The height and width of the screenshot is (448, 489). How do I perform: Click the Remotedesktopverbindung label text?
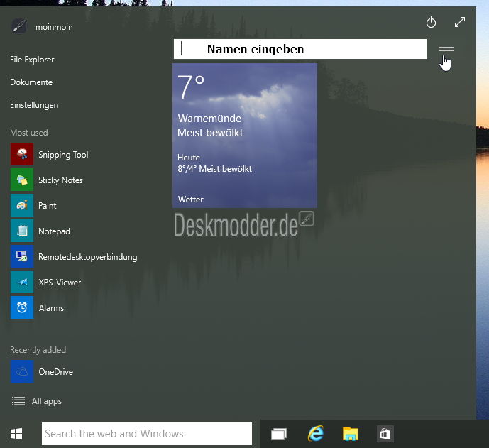pos(87,257)
